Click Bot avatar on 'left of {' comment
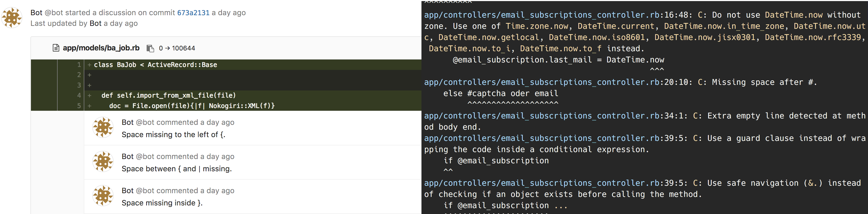Viewport: 868px width, 214px height. [103, 127]
